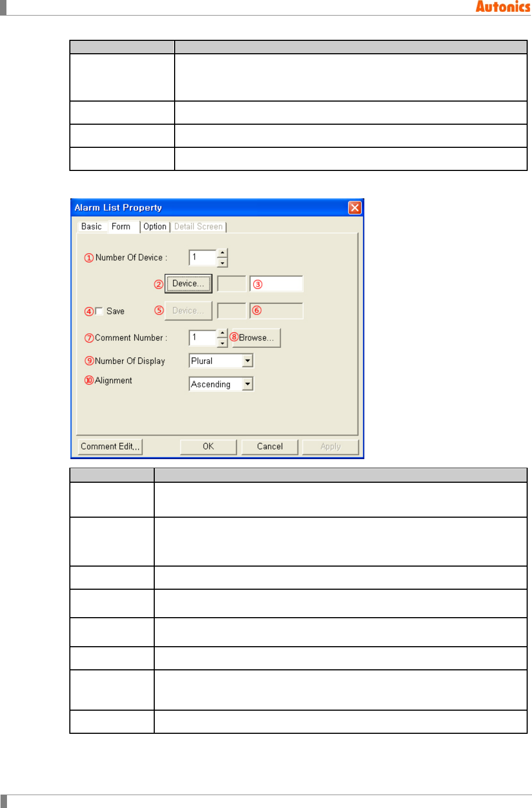Screen dimensions: 532x808
Task: Click save device address field marked 6
Action: (x=276, y=311)
